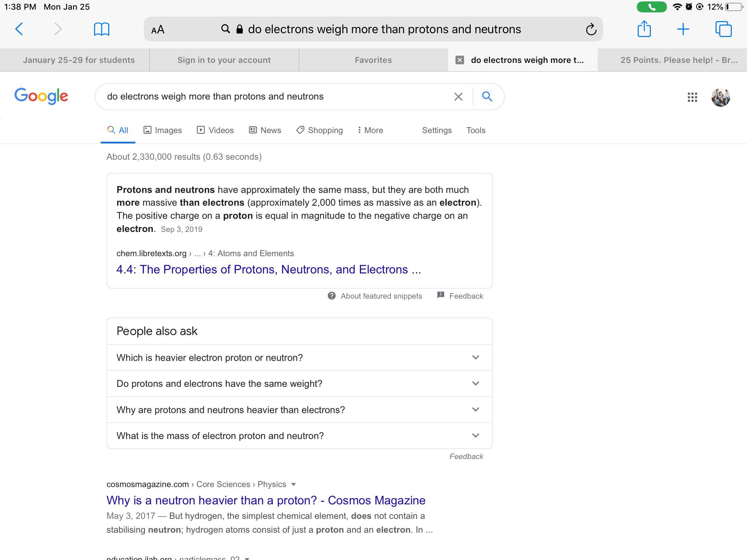Clear search text with X icon
This screenshot has height=560, width=747.
point(458,96)
